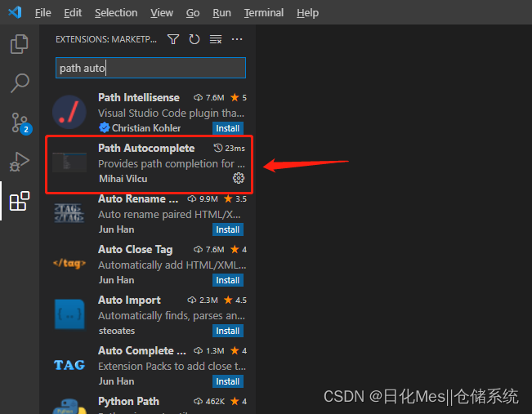Open the Help menu
This screenshot has width=532, height=414.
click(x=307, y=13)
